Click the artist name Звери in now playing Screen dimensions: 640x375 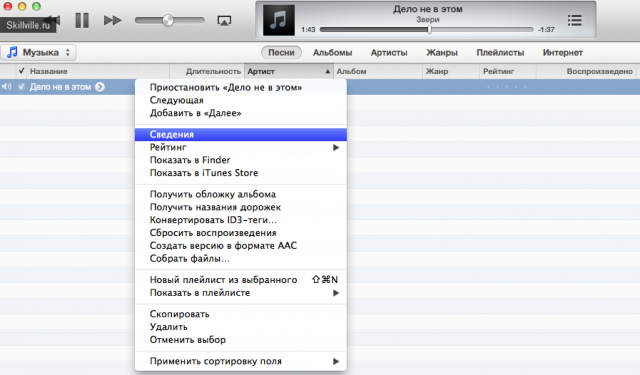tap(428, 20)
